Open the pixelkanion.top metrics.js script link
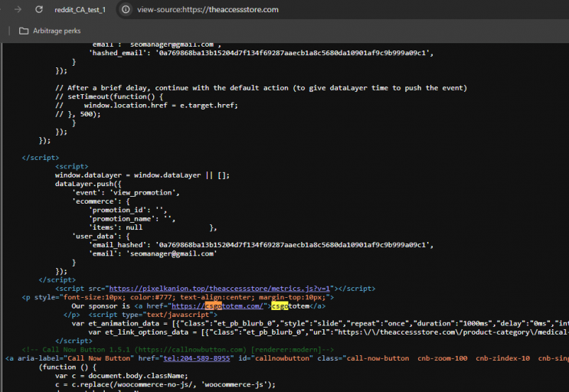 point(219,289)
